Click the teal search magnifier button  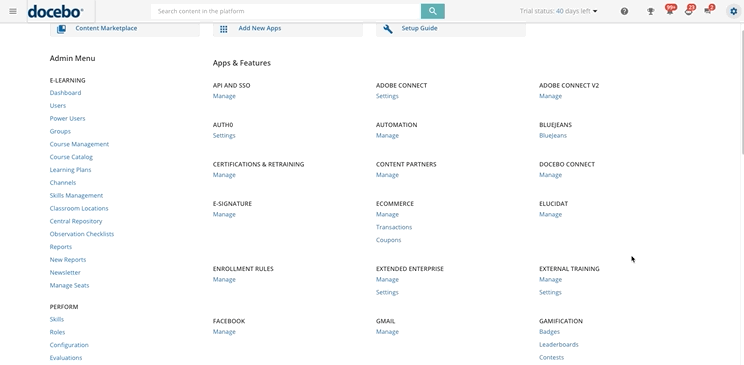pos(432,11)
